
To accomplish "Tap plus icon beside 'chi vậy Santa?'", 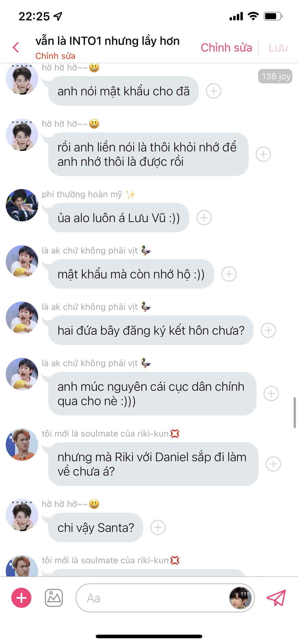I will pos(158,528).
